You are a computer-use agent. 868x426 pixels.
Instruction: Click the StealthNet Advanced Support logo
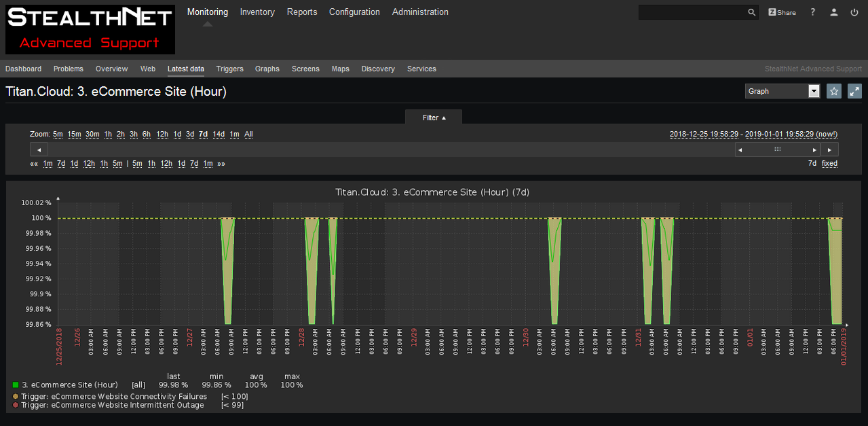[x=90, y=30]
